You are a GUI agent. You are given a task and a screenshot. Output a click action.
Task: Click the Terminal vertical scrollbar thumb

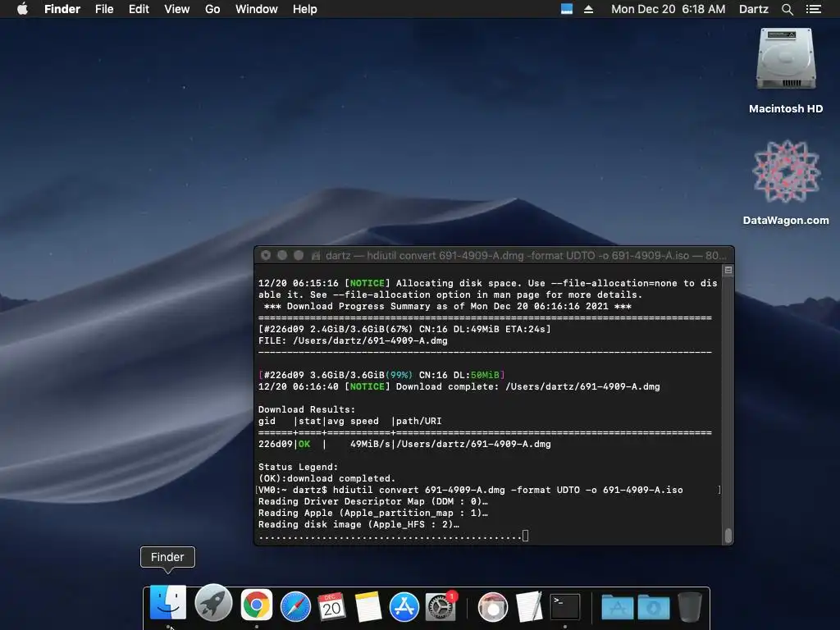tap(728, 535)
